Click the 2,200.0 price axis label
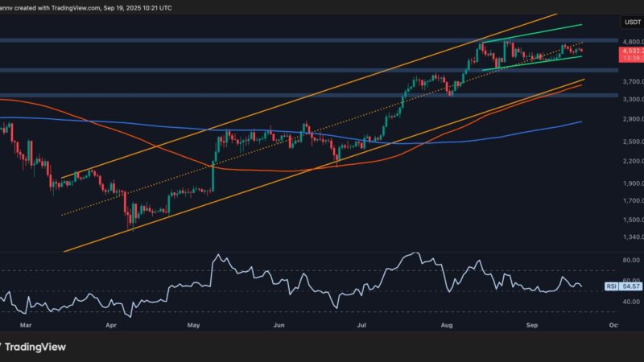644x362 pixels. 633,162
